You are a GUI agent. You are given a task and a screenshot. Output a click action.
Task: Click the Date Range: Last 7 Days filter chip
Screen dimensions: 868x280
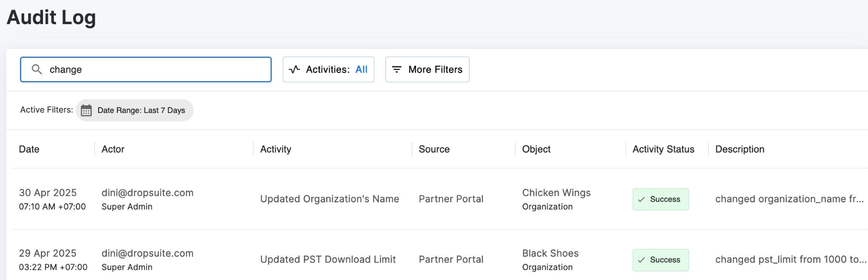(x=135, y=111)
